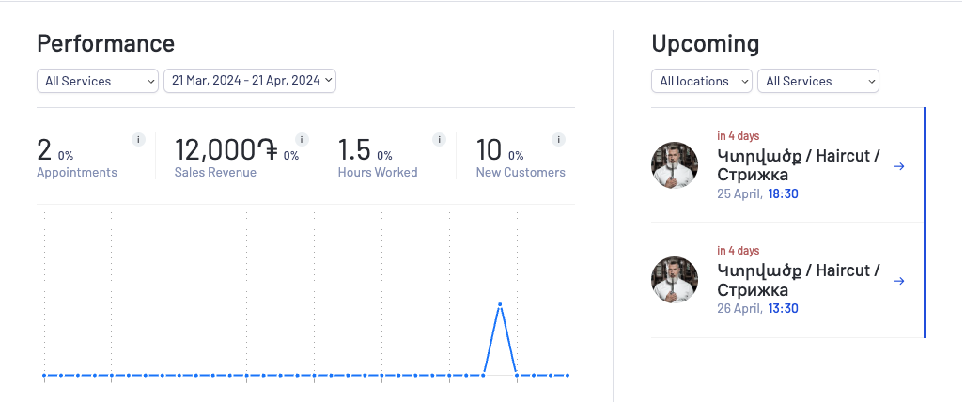Screen dimensions: 980x417
Task: Select the 1.5 Hours Worked statistic
Action: coord(354,150)
